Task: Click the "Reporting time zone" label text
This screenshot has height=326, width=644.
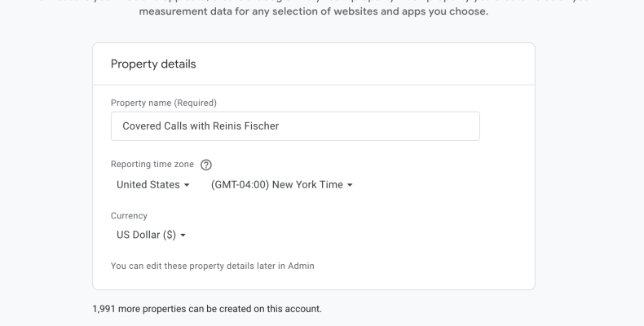Action: coord(152,164)
